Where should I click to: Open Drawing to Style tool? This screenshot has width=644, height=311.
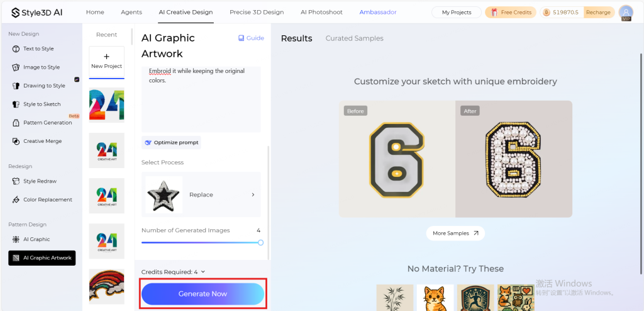point(39,86)
